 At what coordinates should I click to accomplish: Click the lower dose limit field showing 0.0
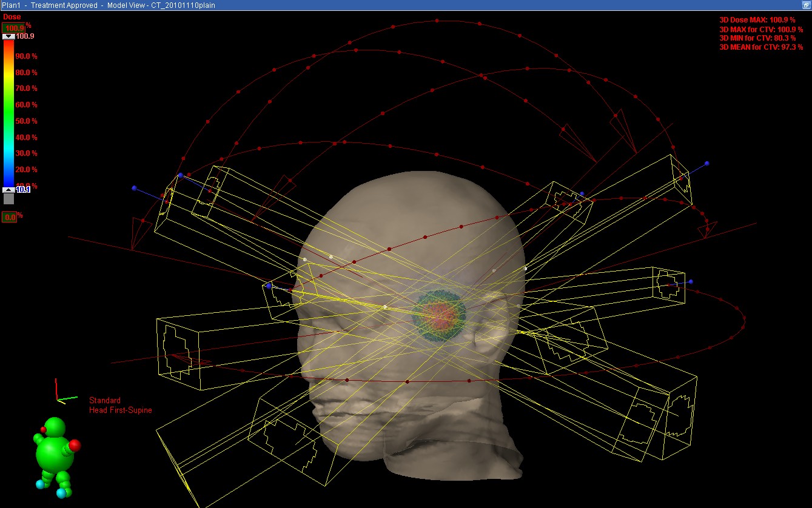click(10, 217)
